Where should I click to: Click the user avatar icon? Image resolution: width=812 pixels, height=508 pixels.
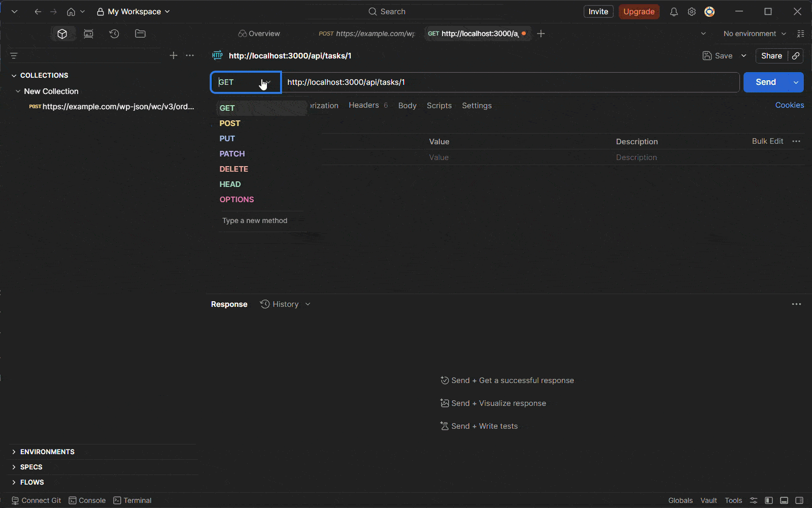click(x=709, y=12)
